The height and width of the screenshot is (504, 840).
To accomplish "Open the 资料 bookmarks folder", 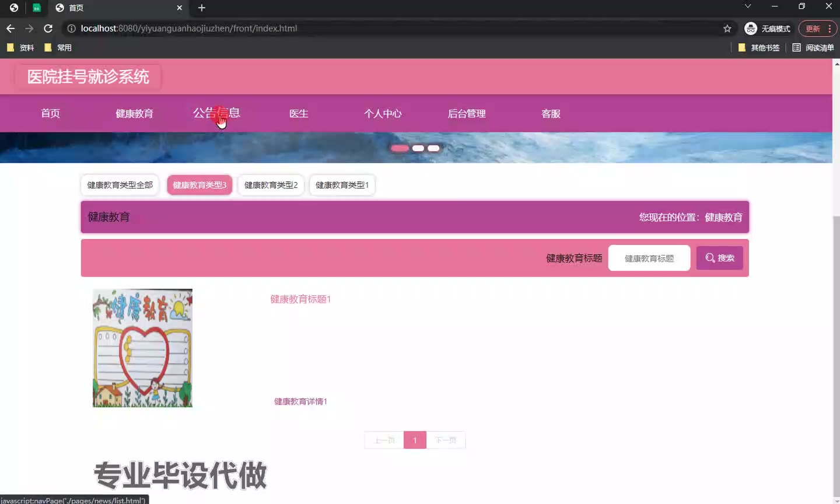I will click(x=20, y=47).
